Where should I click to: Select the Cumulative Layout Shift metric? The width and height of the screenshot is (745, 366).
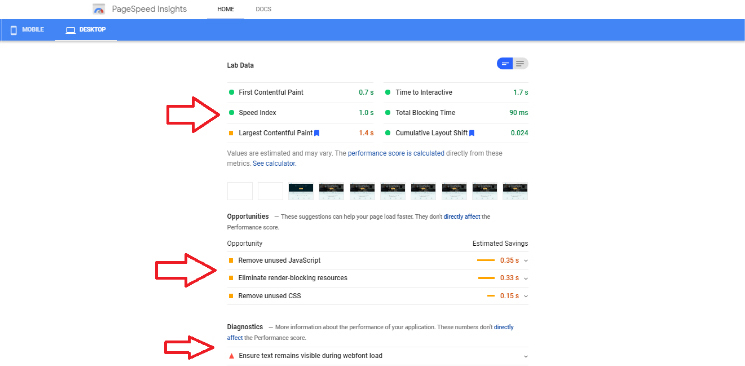coord(456,133)
